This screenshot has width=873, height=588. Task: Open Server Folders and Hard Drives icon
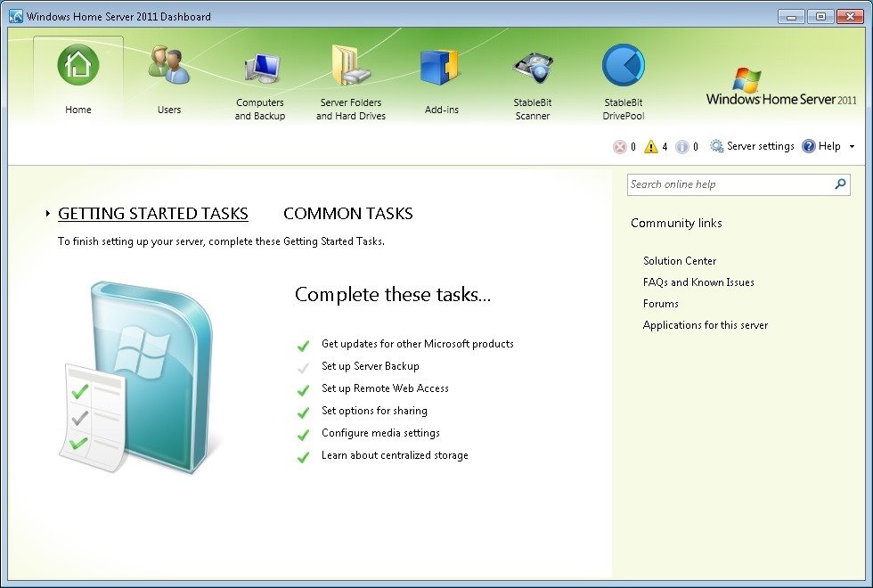click(351, 65)
